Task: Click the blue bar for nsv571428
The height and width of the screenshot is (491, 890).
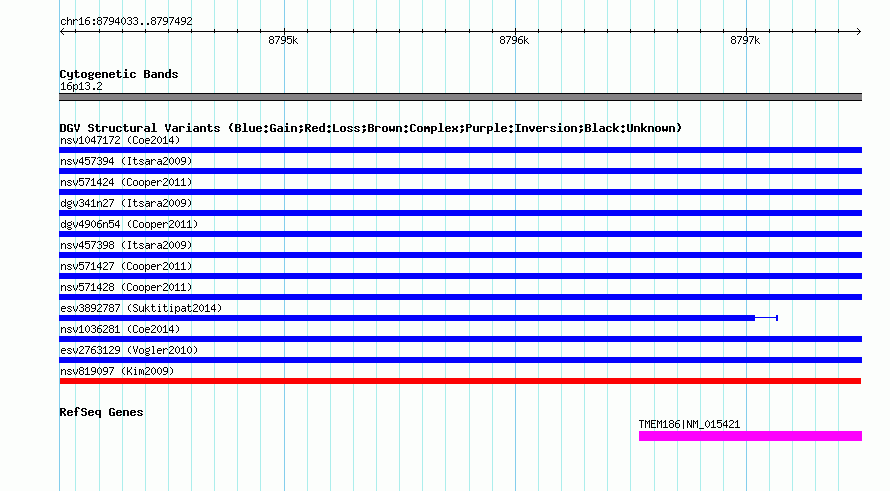Action: pyautogui.click(x=460, y=297)
